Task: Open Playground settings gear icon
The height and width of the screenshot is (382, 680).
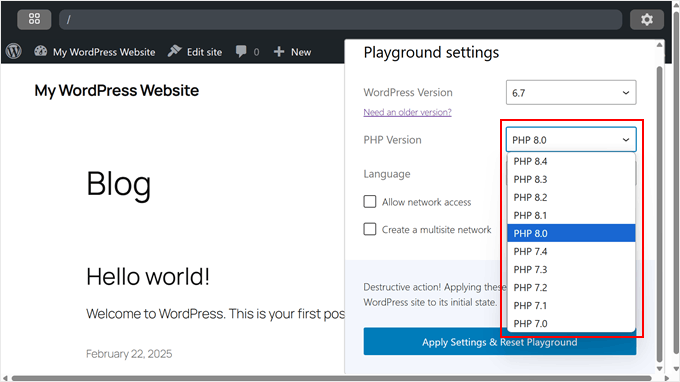Action: (x=647, y=20)
